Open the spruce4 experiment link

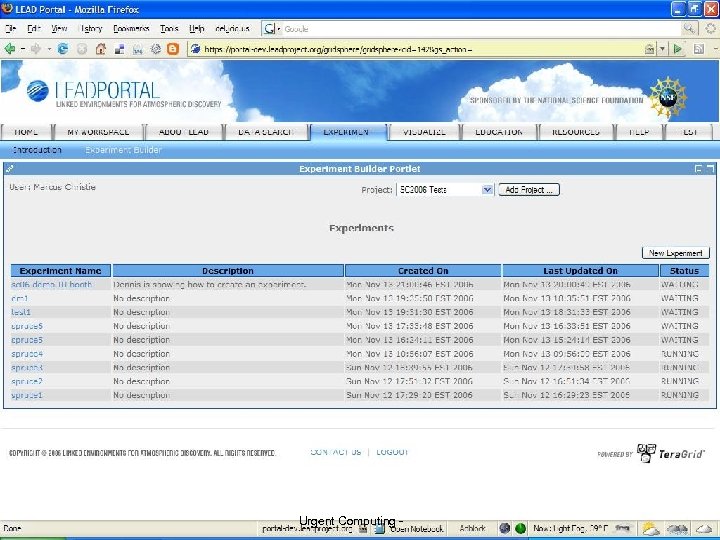27,354
